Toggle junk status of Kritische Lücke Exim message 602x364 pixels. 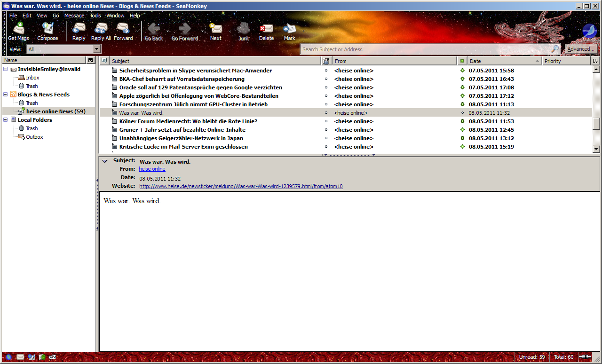point(326,147)
